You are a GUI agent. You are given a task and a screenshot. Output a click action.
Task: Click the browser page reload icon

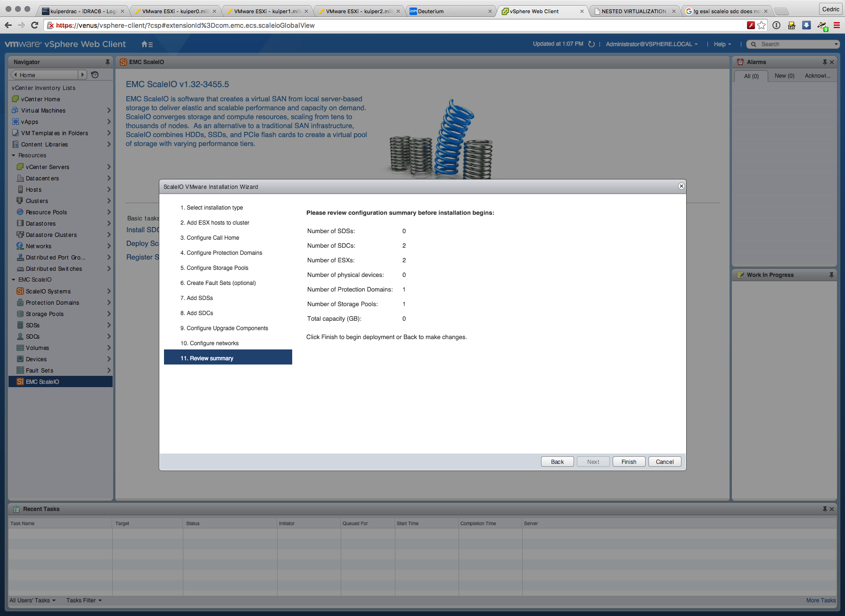point(34,25)
